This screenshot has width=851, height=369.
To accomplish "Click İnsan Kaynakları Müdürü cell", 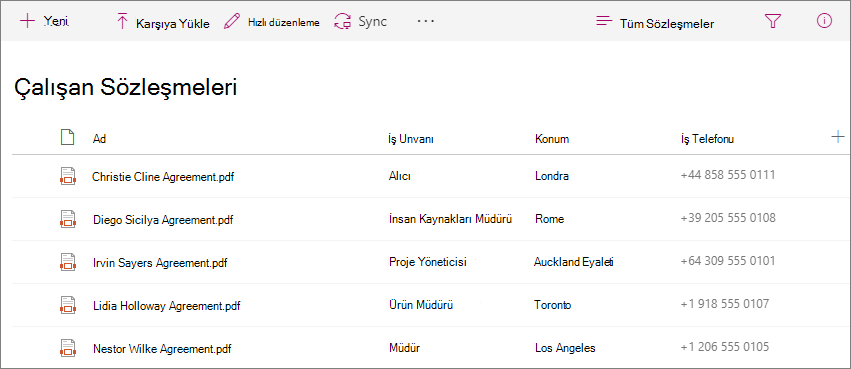I will click(451, 219).
